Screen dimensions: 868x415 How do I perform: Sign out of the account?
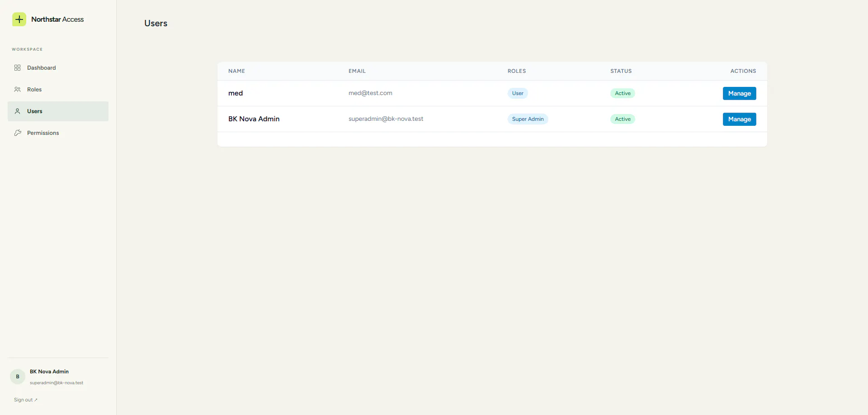tap(25, 400)
